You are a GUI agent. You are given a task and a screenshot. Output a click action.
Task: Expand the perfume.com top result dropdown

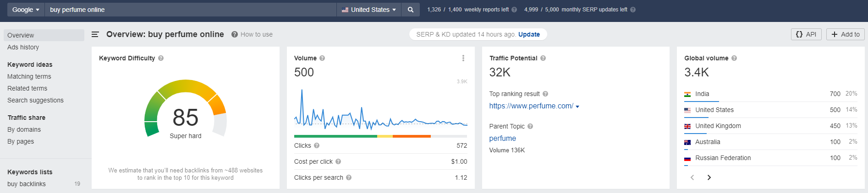577,107
